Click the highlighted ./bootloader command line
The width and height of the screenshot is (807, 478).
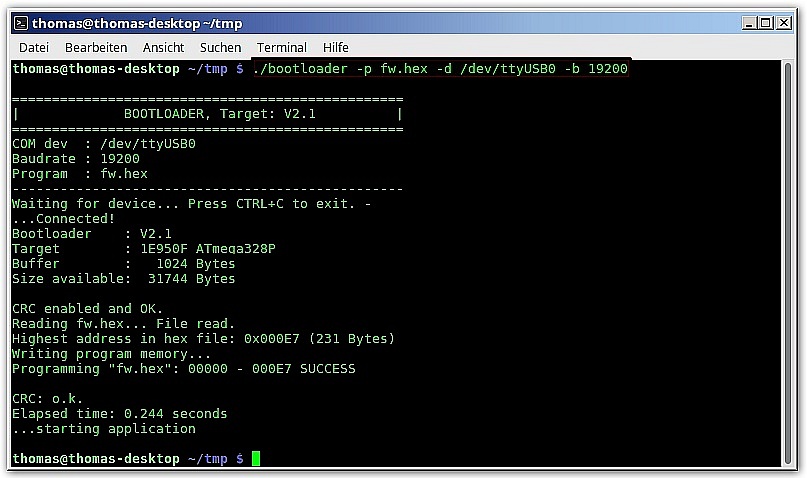(x=441, y=68)
